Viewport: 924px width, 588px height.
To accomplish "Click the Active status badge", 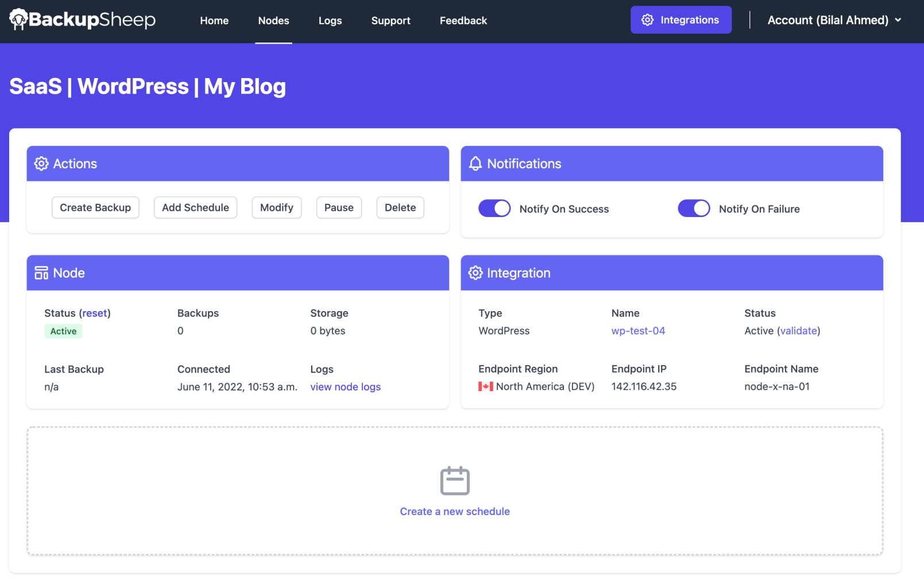I will 63,331.
